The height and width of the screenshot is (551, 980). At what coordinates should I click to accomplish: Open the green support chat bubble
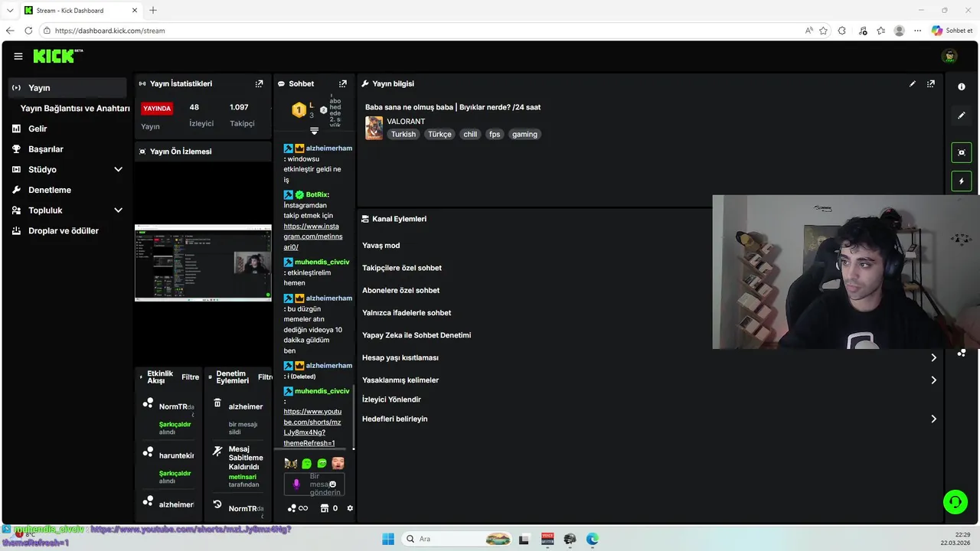[955, 502]
